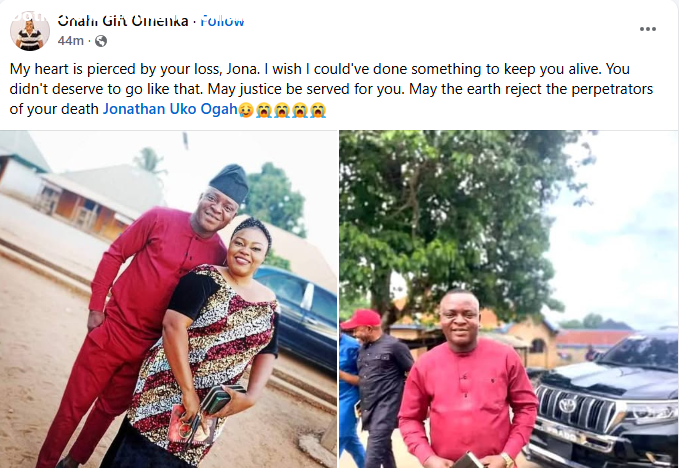Click the large tree in the right photo
The width and height of the screenshot is (679, 468).
(450, 210)
